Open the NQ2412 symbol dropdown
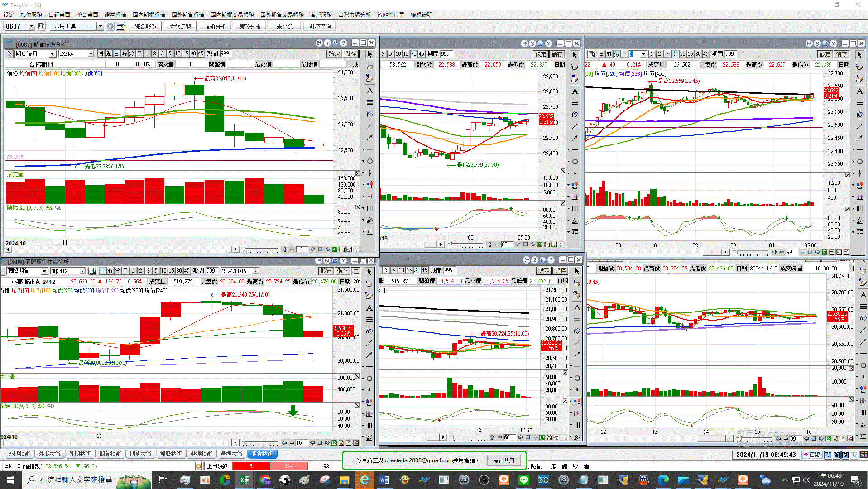This screenshot has height=489, width=868. (x=82, y=271)
